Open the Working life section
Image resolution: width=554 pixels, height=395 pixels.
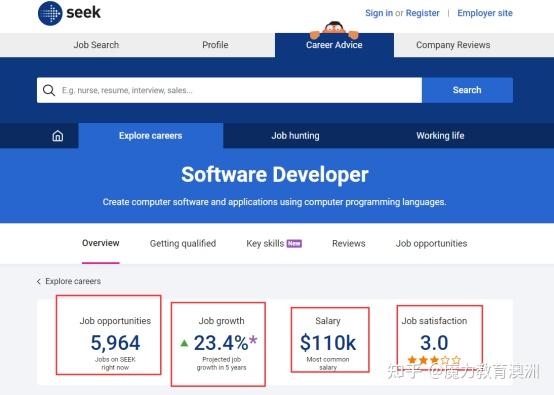tap(440, 136)
